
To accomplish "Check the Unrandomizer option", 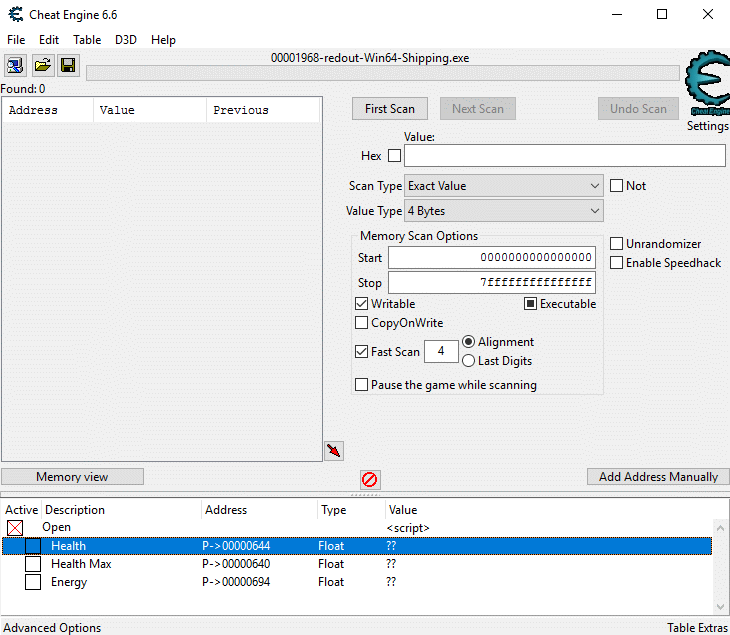I will 617,244.
